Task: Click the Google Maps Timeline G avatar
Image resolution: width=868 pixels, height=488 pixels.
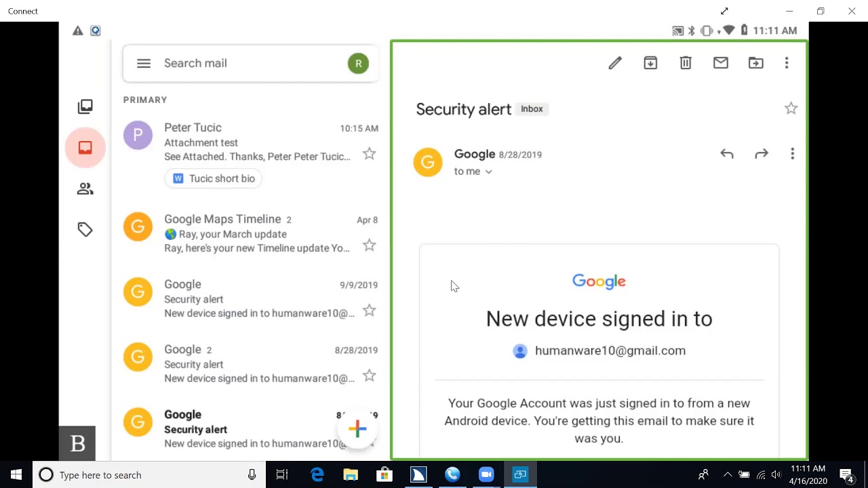Action: pos(138,227)
